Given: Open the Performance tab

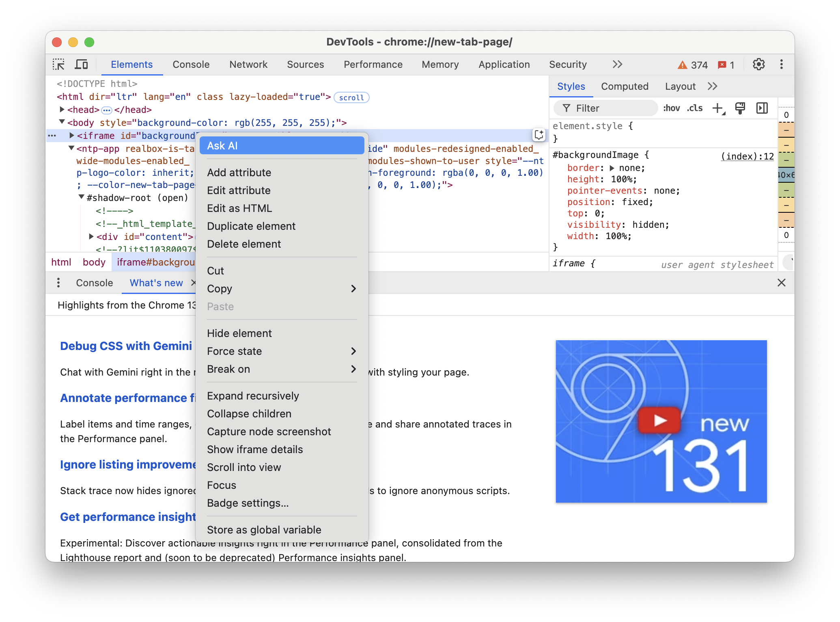Looking at the screenshot, I should pos(373,65).
